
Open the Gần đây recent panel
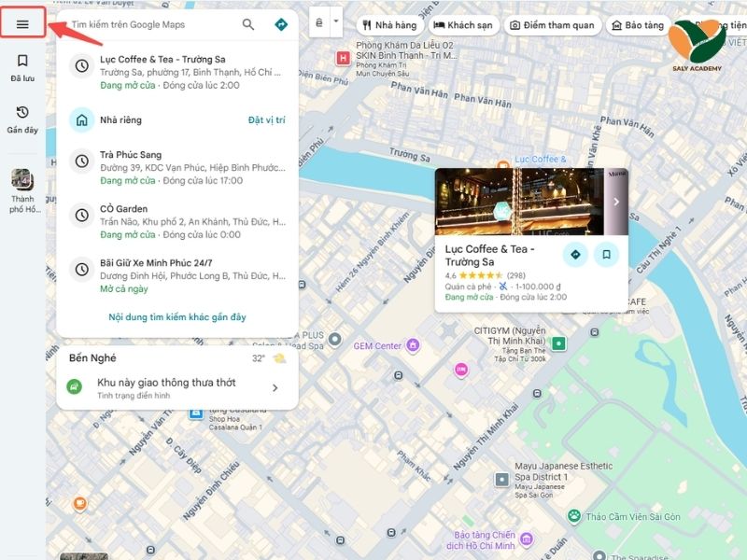pyautogui.click(x=22, y=120)
